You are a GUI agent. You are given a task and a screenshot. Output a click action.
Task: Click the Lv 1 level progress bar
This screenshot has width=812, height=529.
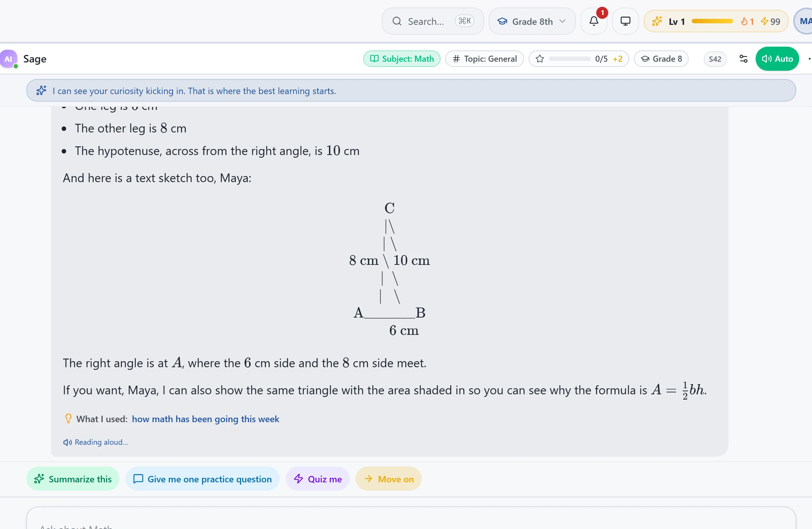tap(712, 21)
